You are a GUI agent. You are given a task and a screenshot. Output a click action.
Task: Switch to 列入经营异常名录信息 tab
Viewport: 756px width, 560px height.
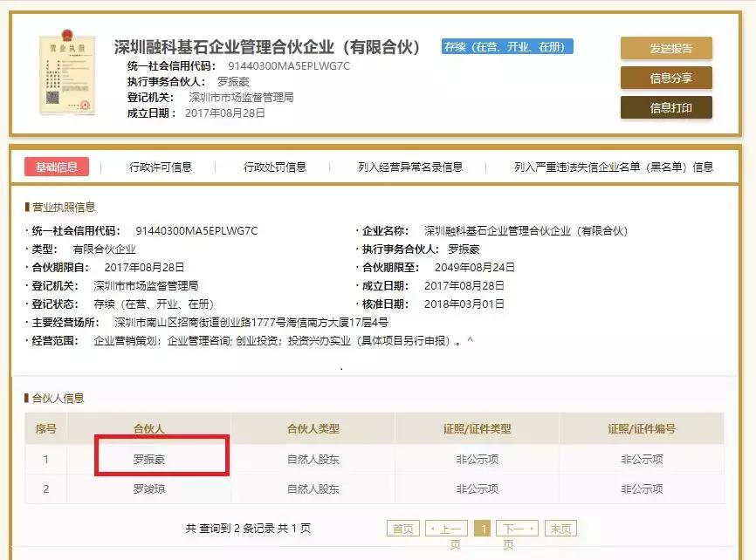pyautogui.click(x=409, y=166)
